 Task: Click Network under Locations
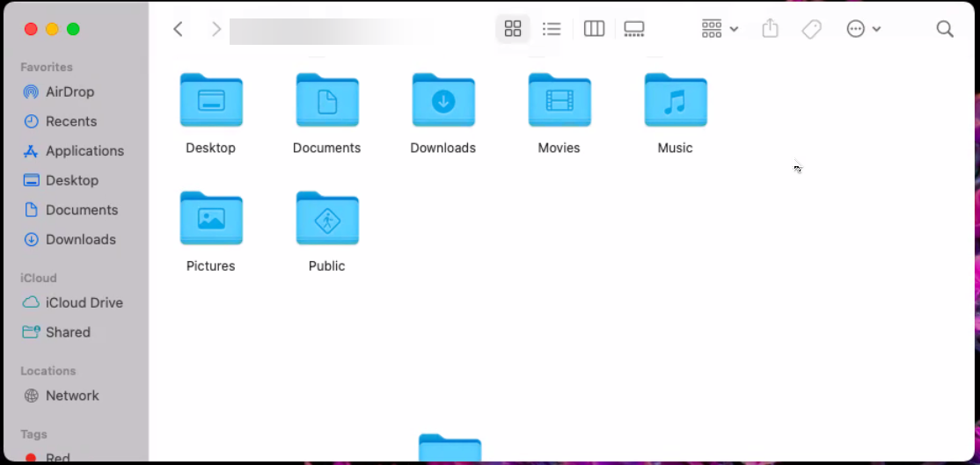[72, 396]
